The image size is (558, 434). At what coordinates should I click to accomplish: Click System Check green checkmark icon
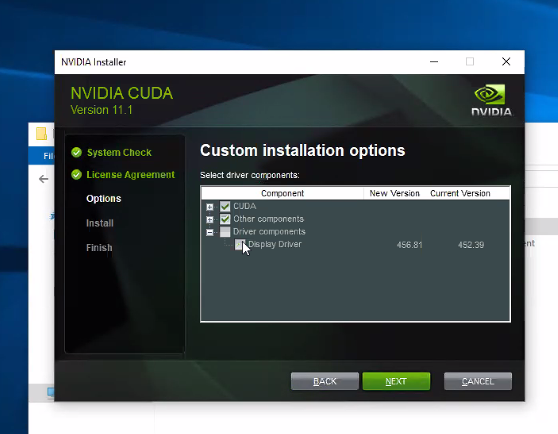coord(77,152)
